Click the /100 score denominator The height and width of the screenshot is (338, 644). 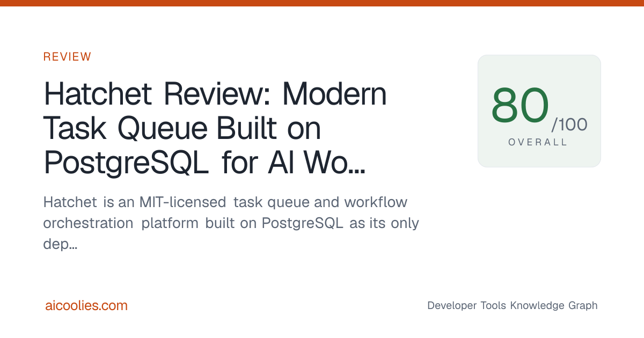(x=569, y=124)
